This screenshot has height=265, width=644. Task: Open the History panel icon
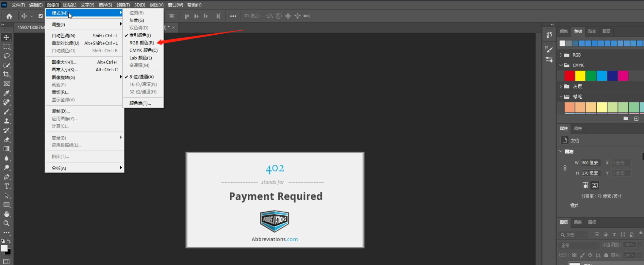pyautogui.click(x=549, y=35)
